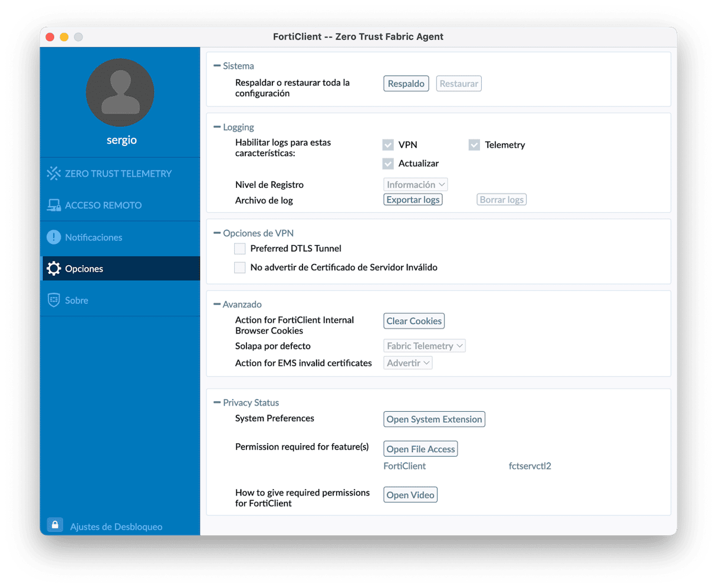Open EMS invalid certificates Advertir dropdown
This screenshot has height=588, width=717.
[408, 363]
